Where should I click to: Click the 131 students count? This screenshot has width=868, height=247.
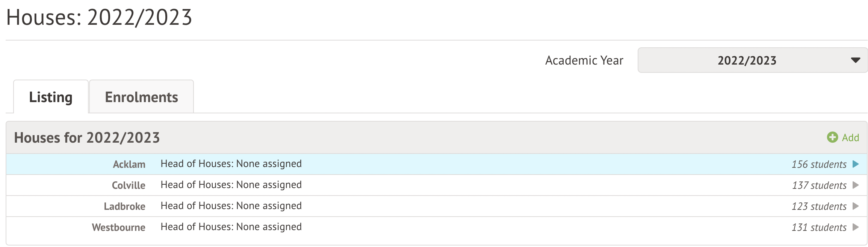click(x=819, y=227)
